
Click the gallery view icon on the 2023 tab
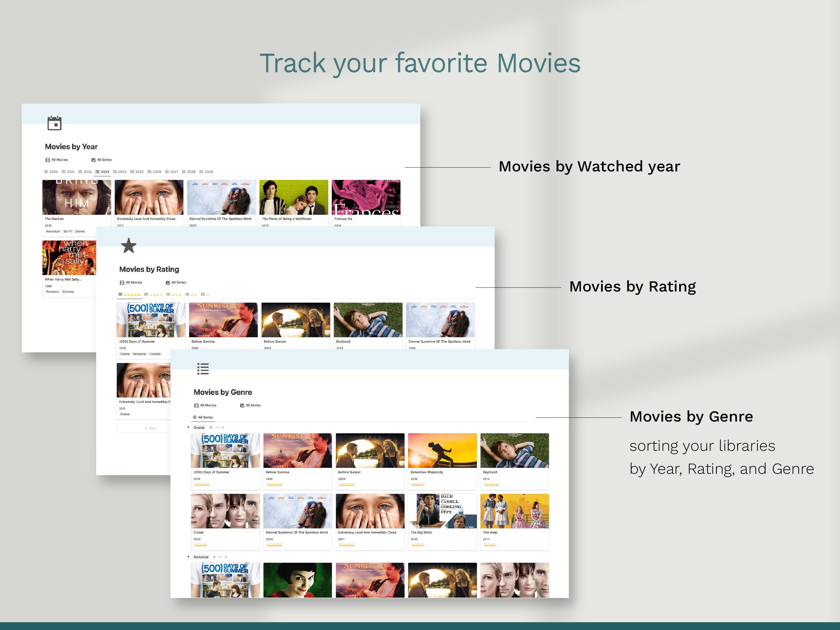click(97, 172)
